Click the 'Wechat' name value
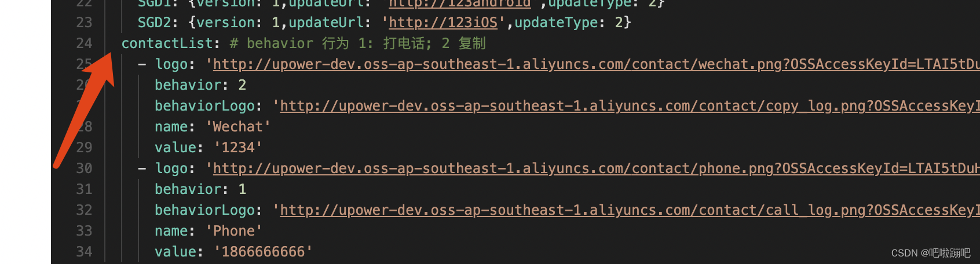The height and width of the screenshot is (264, 980). [238, 127]
